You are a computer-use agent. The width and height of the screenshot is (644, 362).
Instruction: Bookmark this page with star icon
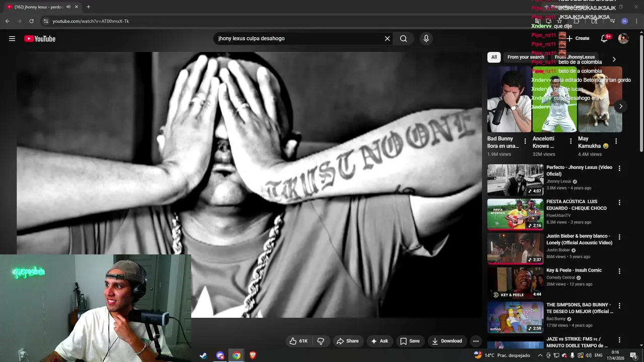point(559,21)
